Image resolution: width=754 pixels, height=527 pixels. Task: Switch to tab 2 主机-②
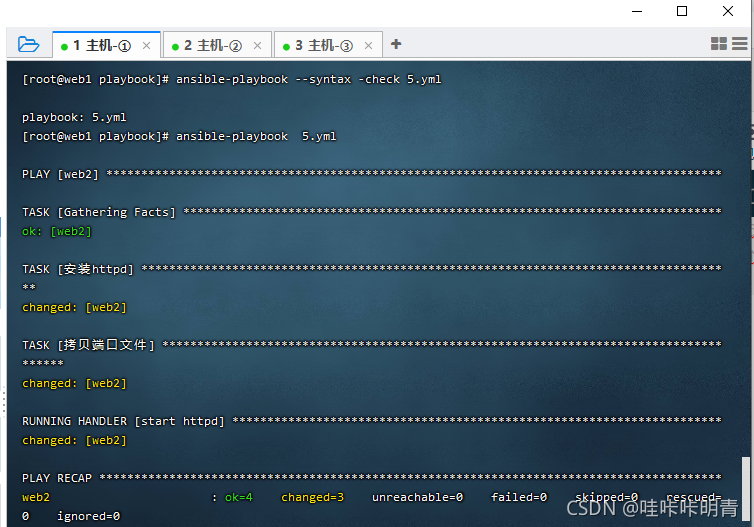[x=217, y=45]
